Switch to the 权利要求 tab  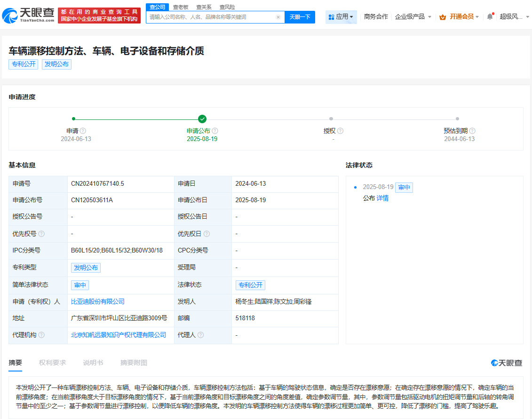coord(53,363)
